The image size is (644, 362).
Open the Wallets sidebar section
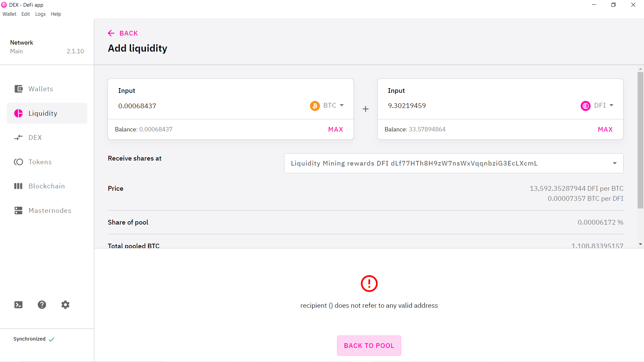click(47, 89)
